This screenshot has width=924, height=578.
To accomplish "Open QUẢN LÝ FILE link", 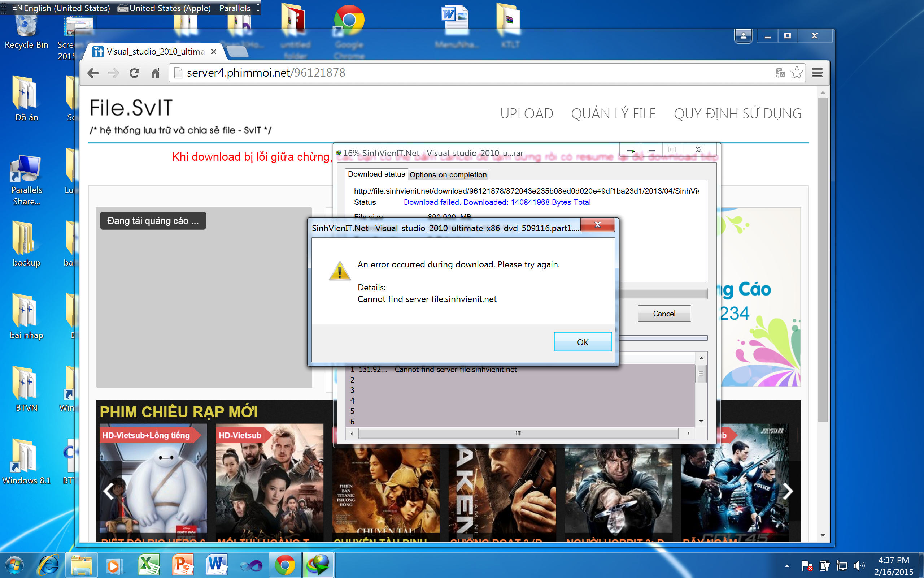I will pos(613,113).
